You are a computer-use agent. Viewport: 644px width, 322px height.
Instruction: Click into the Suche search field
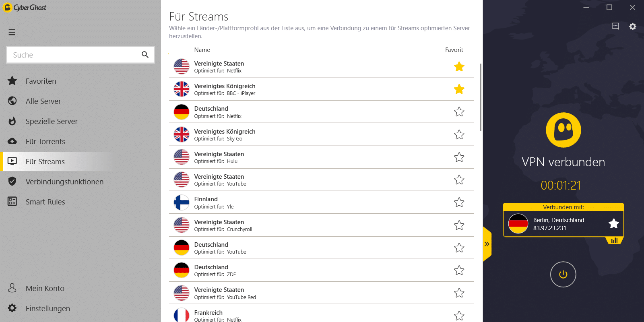pos(72,55)
